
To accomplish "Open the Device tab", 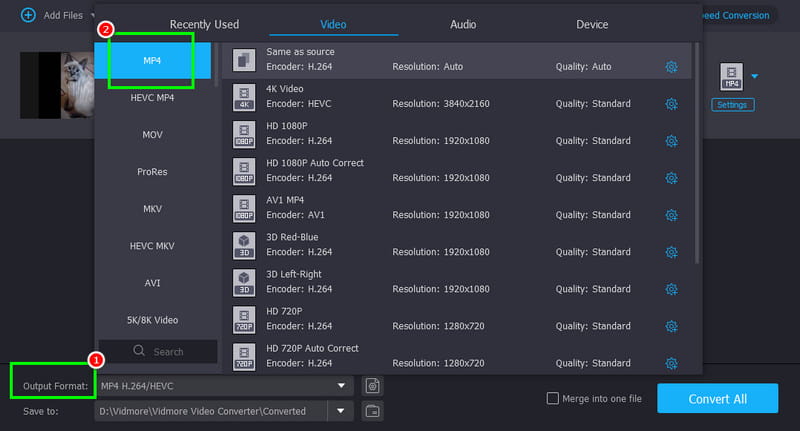I will 592,24.
